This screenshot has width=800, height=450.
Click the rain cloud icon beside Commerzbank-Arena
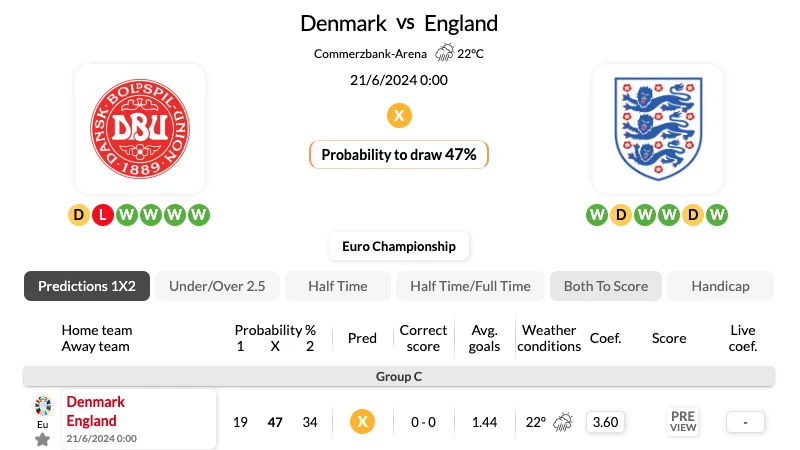click(x=444, y=53)
